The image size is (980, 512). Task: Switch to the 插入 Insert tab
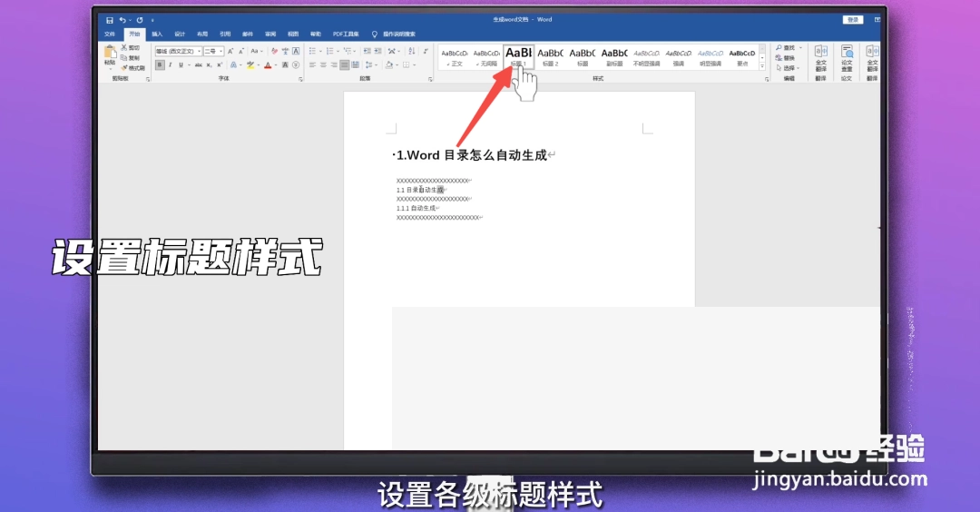tap(157, 34)
